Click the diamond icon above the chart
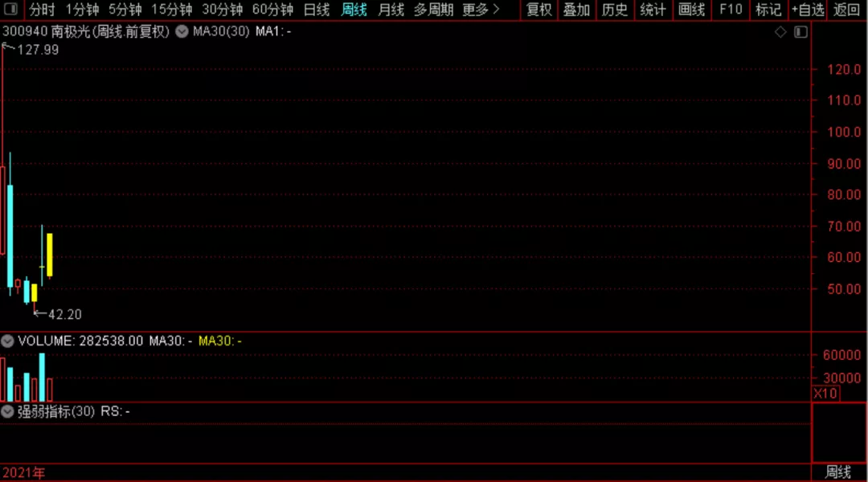Viewport: 868px width, 482px height. (780, 32)
